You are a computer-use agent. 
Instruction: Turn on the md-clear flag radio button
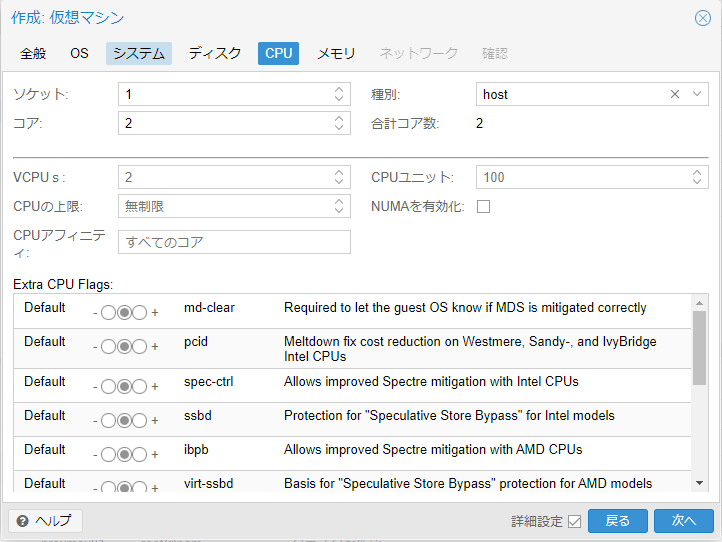point(140,313)
